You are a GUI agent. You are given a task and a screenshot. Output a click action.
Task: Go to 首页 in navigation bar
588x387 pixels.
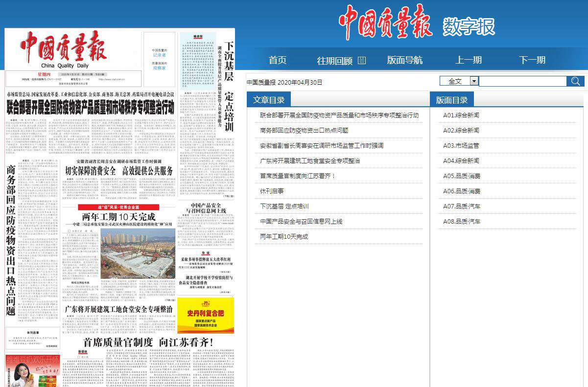(278, 60)
